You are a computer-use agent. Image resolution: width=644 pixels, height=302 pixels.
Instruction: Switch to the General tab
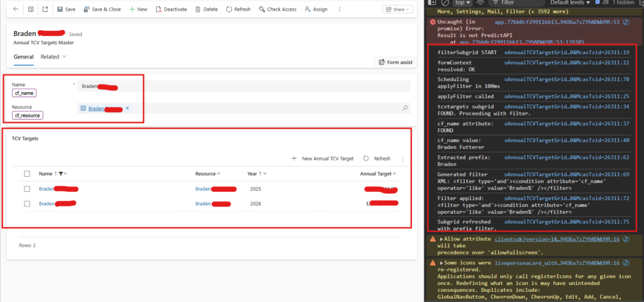click(x=23, y=57)
